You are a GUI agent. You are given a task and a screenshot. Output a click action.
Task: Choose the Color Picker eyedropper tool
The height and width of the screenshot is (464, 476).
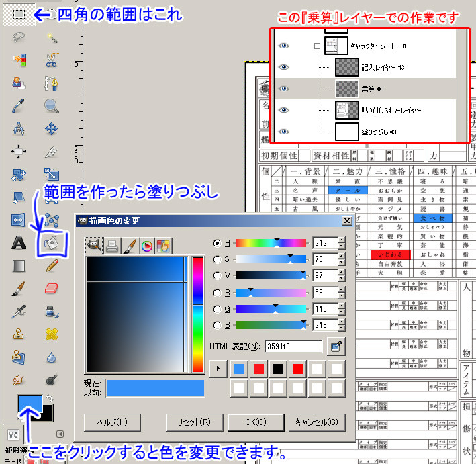point(19,105)
